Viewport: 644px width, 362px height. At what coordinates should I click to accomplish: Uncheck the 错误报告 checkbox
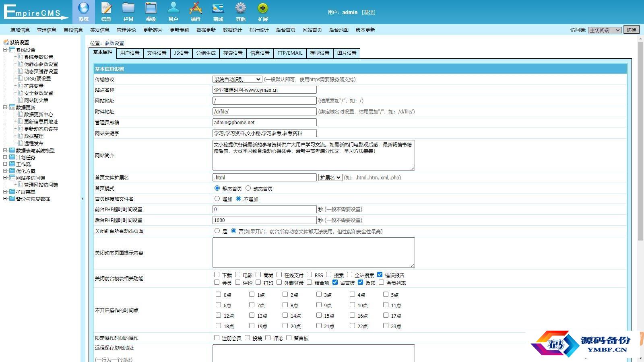380,274
